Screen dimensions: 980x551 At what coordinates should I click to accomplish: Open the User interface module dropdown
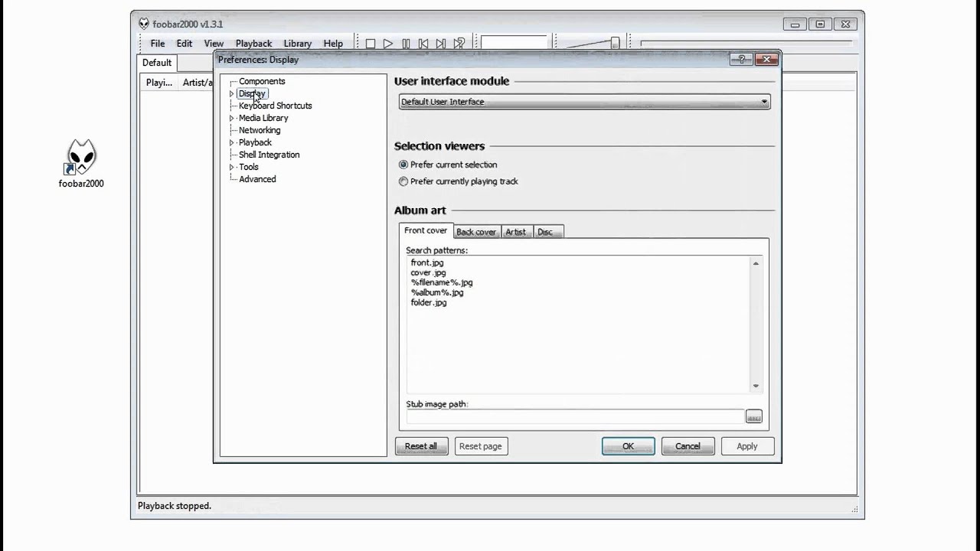coord(584,102)
